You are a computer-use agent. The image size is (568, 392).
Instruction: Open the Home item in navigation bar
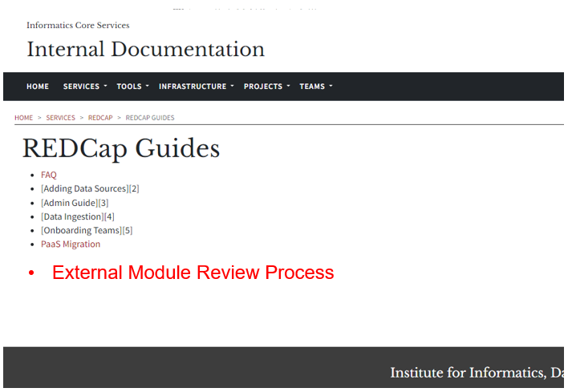pos(38,87)
